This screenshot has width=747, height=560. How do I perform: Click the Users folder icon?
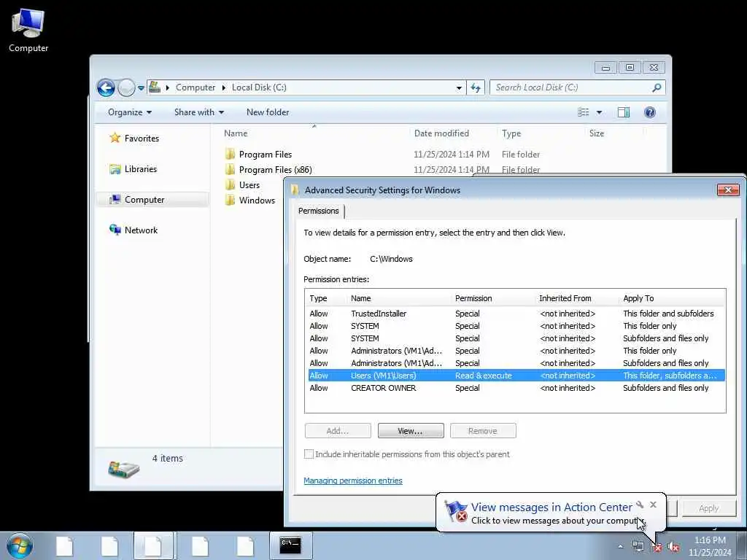(230, 184)
